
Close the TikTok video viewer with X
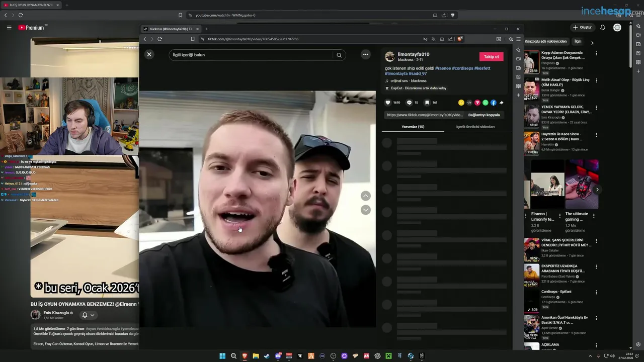point(149,54)
